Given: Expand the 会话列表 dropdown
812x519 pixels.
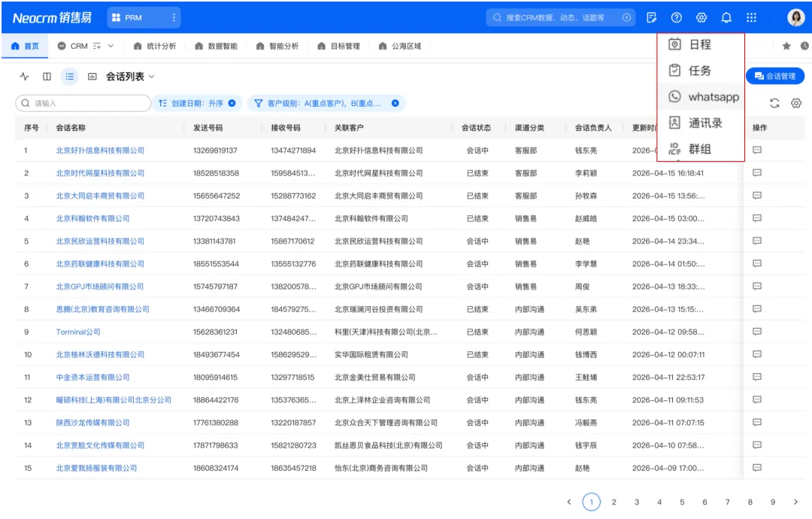Looking at the screenshot, I should [152, 77].
